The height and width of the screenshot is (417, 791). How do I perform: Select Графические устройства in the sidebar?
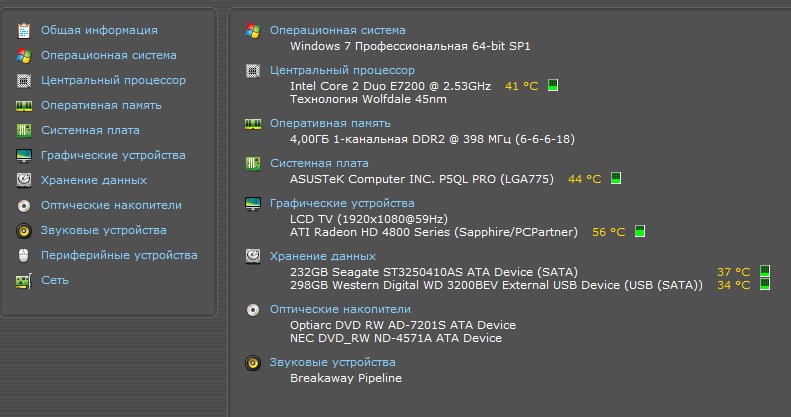coord(113,155)
